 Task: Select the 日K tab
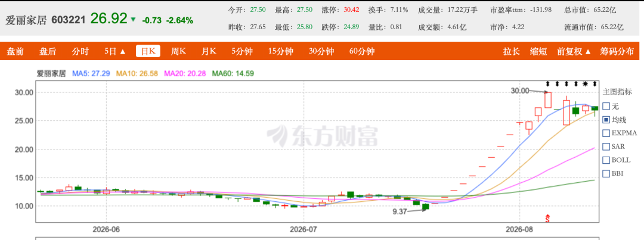tap(148, 51)
